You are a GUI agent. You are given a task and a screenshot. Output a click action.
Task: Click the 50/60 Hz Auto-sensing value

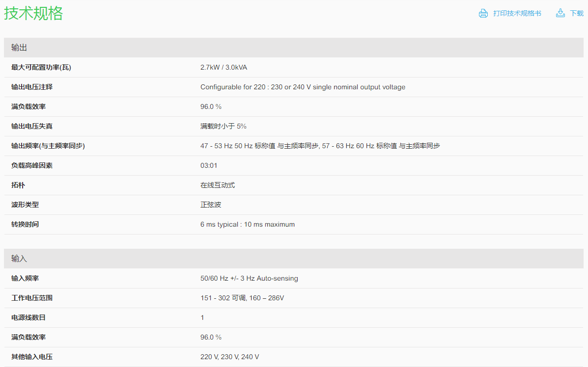[249, 279]
